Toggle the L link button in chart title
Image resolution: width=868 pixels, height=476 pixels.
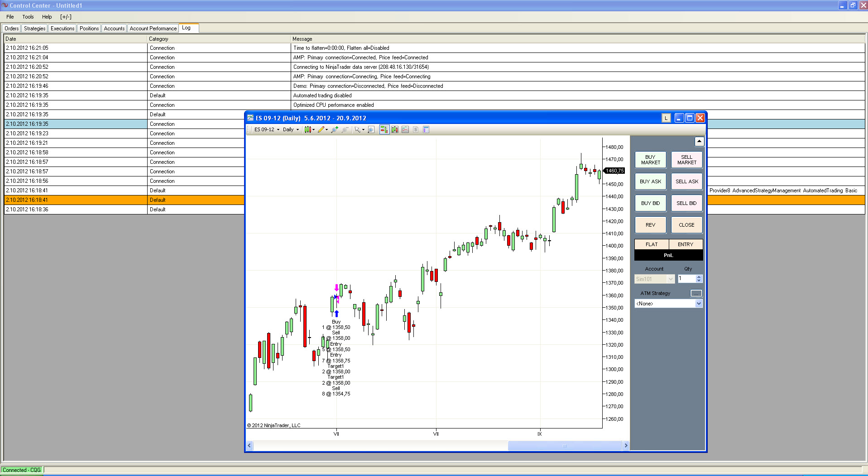pos(666,118)
